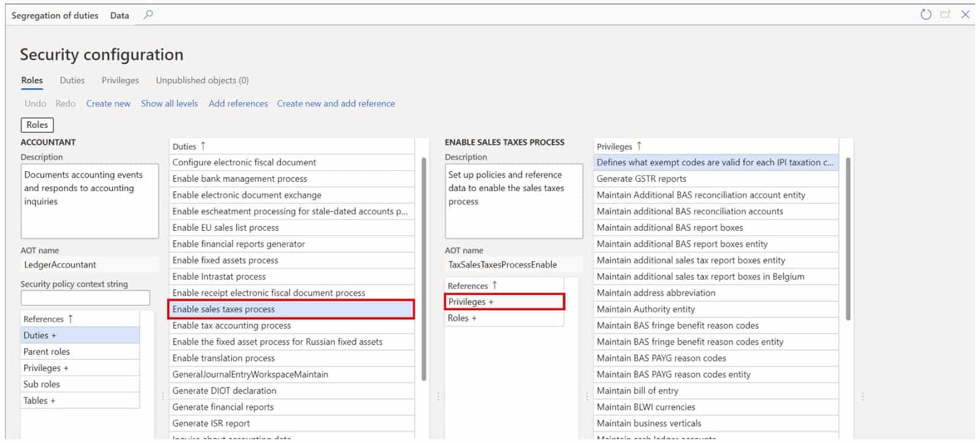Sort the Privileges column via its arrow
The image size is (980, 443).
(639, 146)
